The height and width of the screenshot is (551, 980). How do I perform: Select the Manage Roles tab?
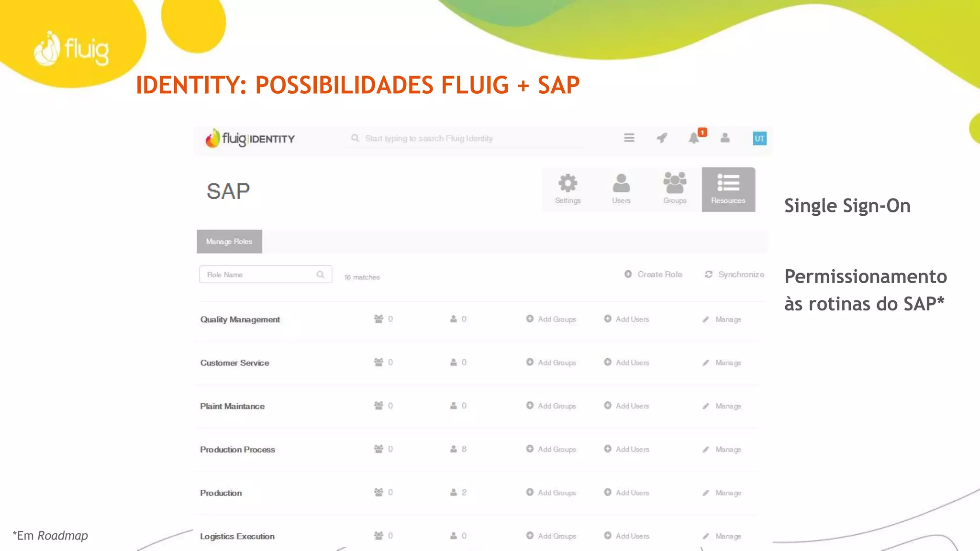229,242
